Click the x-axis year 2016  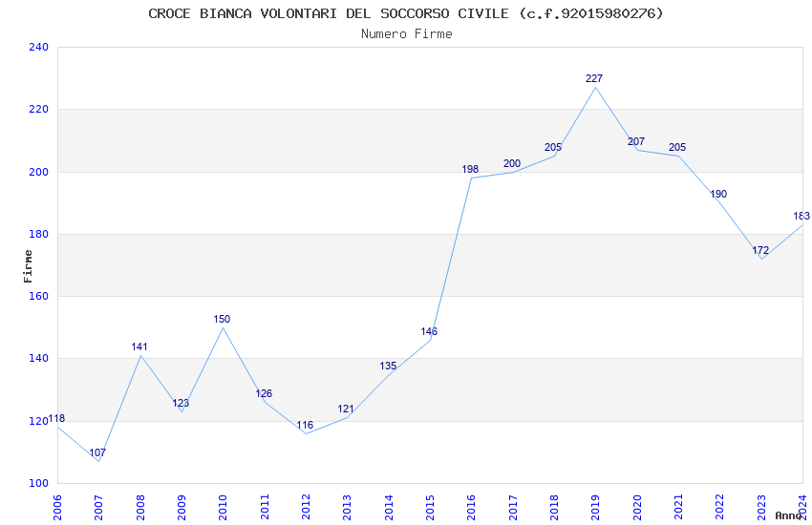click(x=471, y=507)
